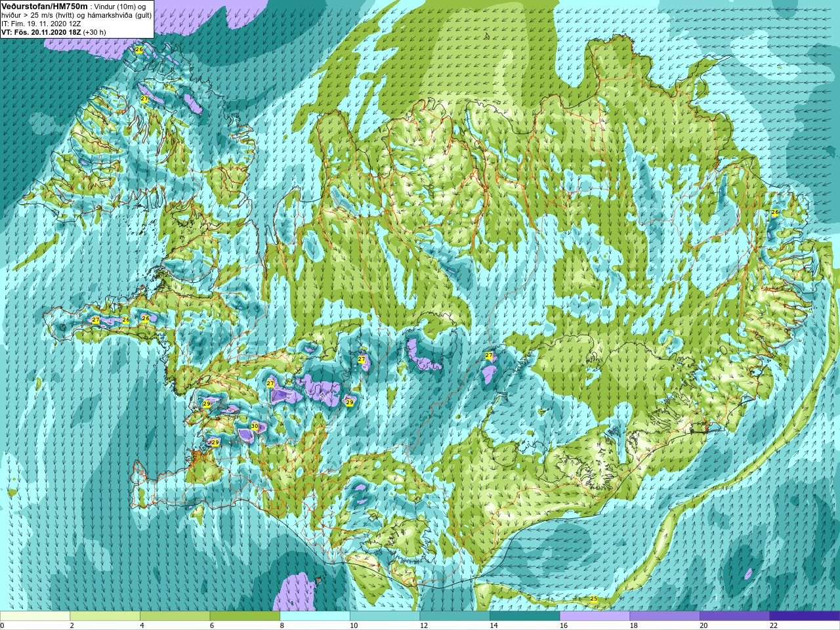Viewport: 840px width, 630px height.
Task: Select the 16–18 m/s lavender legend swatch
Action: click(595, 616)
